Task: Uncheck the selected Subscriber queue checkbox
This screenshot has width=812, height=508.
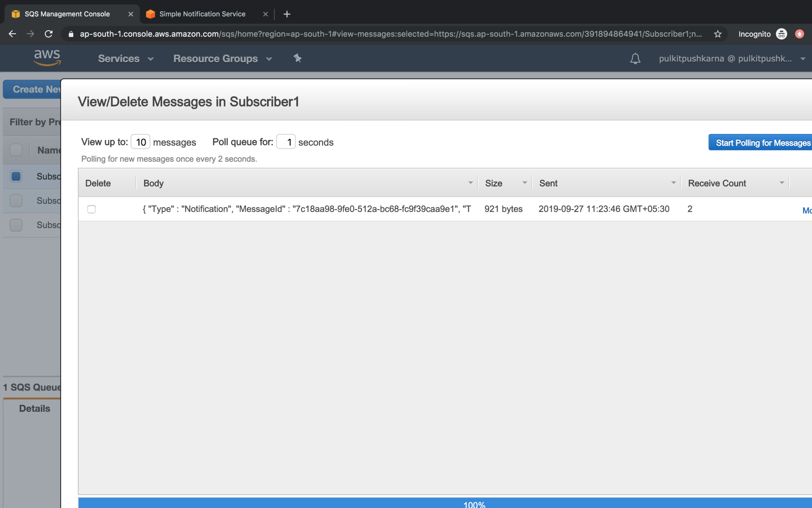Action: click(x=16, y=176)
